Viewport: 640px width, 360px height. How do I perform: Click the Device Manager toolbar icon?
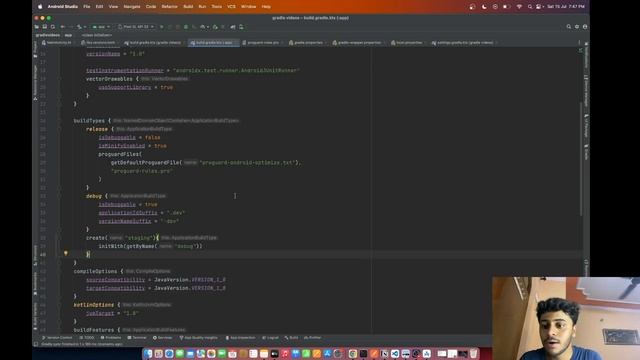point(241,27)
